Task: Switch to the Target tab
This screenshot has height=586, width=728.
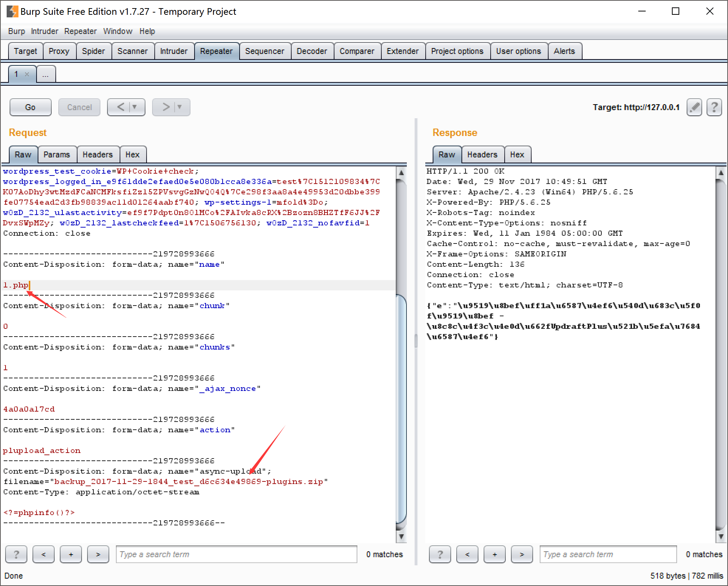Action: pyautogui.click(x=25, y=51)
